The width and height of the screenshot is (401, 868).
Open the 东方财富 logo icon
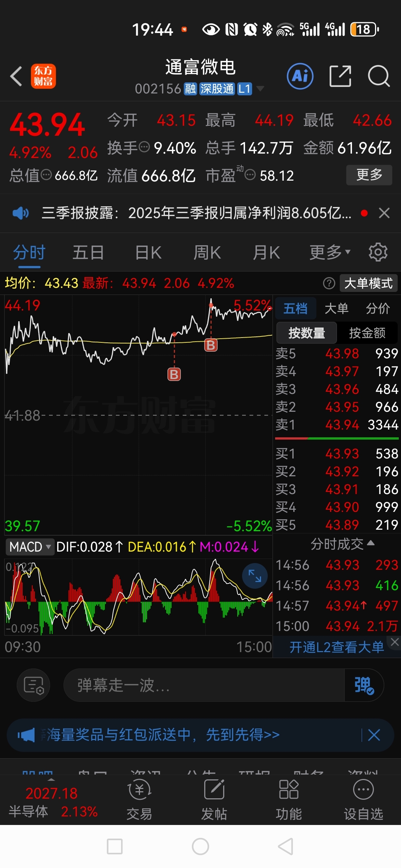pyautogui.click(x=43, y=76)
